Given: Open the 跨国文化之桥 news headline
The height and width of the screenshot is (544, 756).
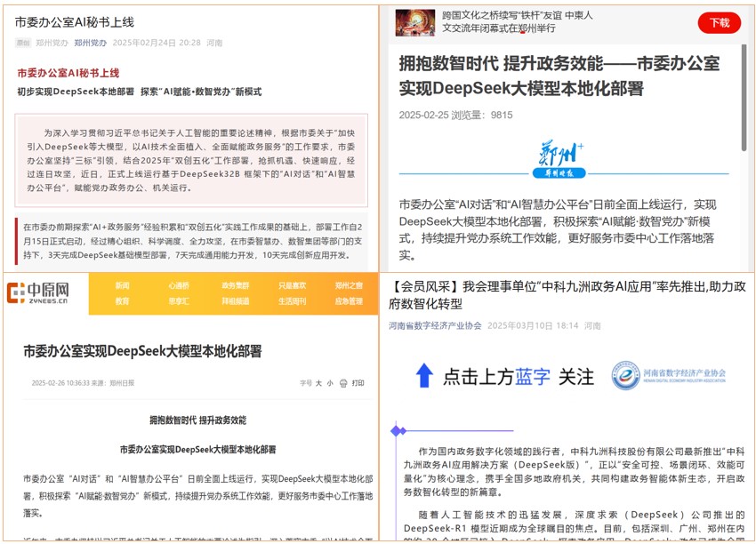Looking at the screenshot, I should tap(518, 21).
